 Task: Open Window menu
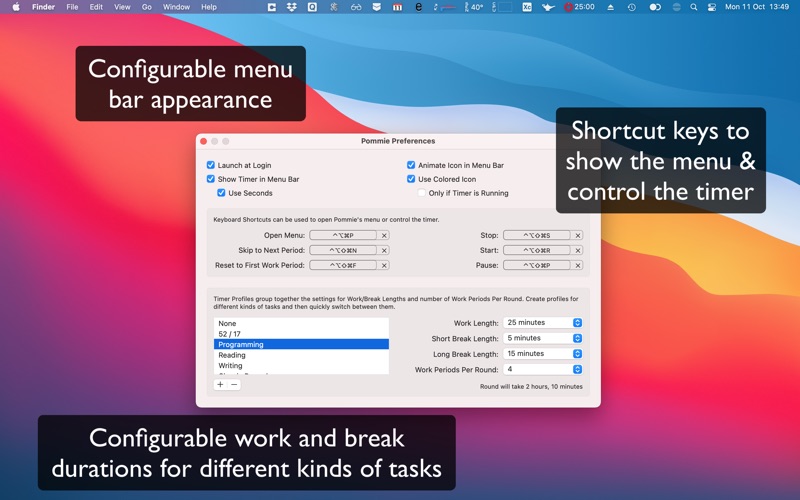(176, 7)
